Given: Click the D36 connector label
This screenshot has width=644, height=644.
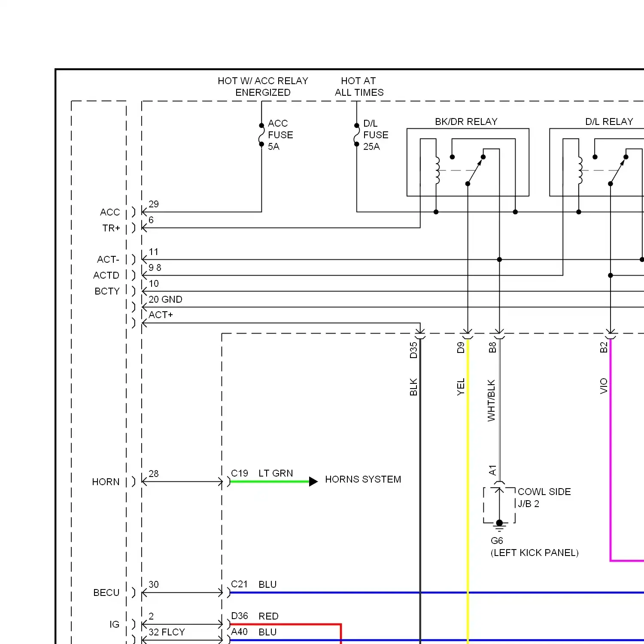Looking at the screenshot, I should click(240, 616).
